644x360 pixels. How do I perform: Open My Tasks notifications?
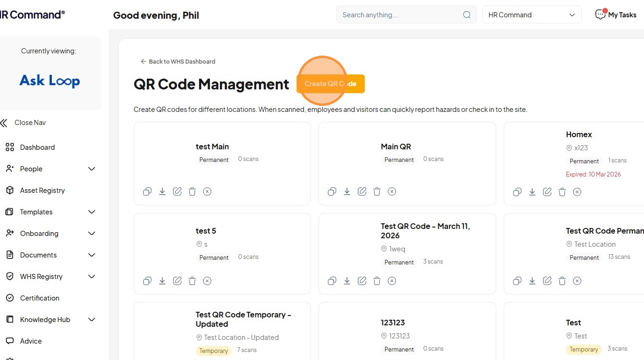pyautogui.click(x=615, y=15)
